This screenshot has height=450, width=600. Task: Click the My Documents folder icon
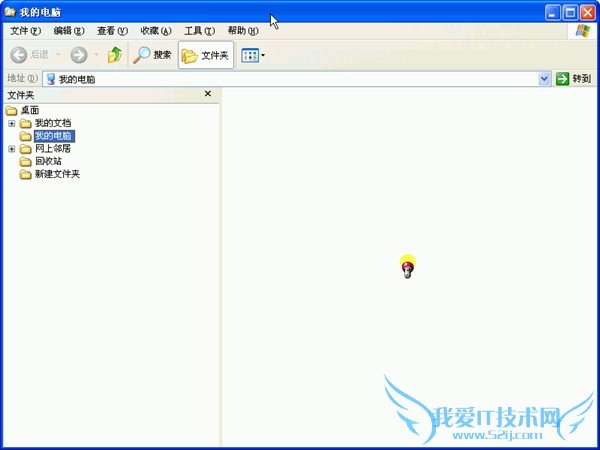(25, 124)
